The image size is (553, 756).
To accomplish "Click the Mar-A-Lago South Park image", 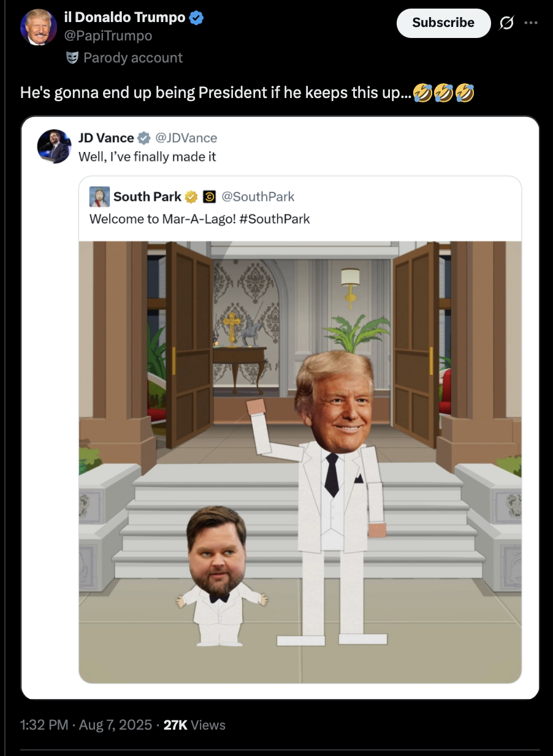I will (300, 462).
